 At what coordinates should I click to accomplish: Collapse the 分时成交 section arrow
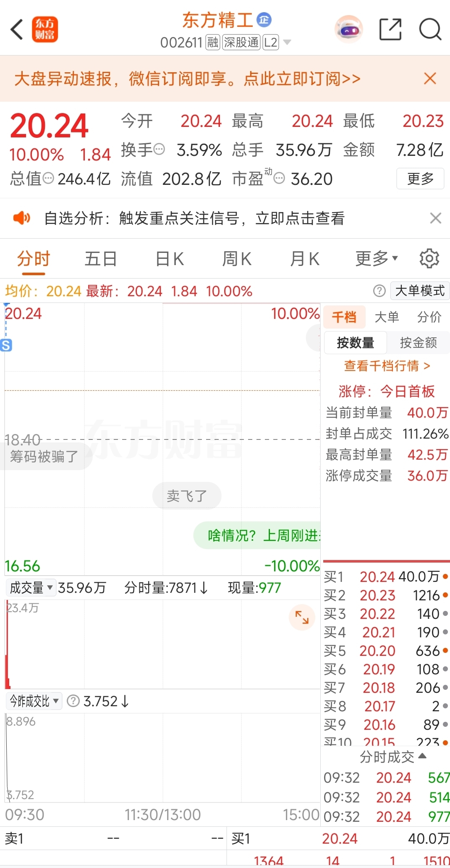tap(423, 756)
